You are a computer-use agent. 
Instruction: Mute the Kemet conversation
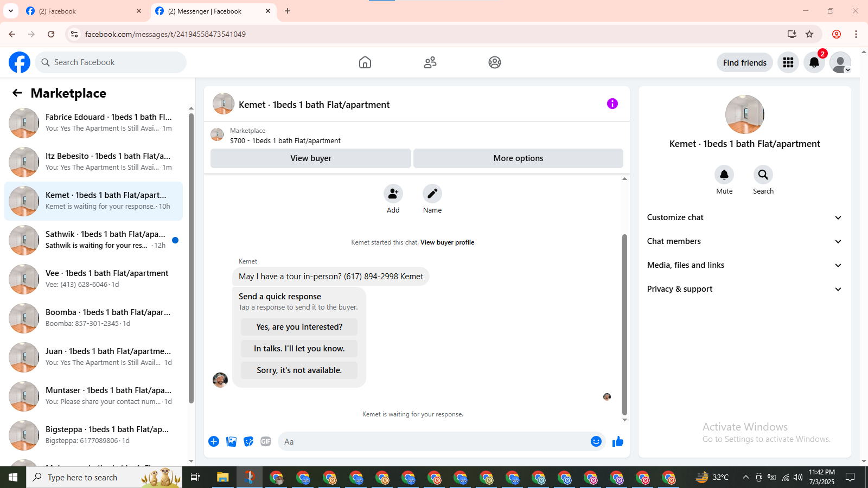click(724, 175)
